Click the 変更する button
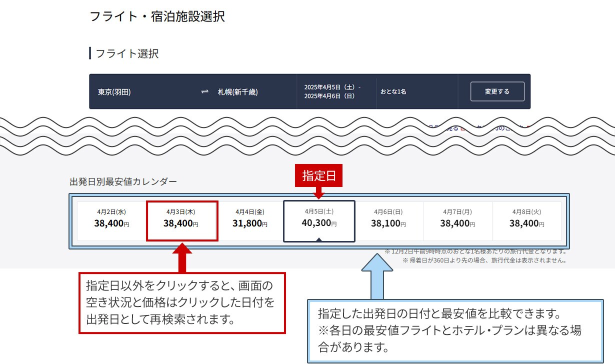Screen dimensions: 615x364 pyautogui.click(x=497, y=91)
